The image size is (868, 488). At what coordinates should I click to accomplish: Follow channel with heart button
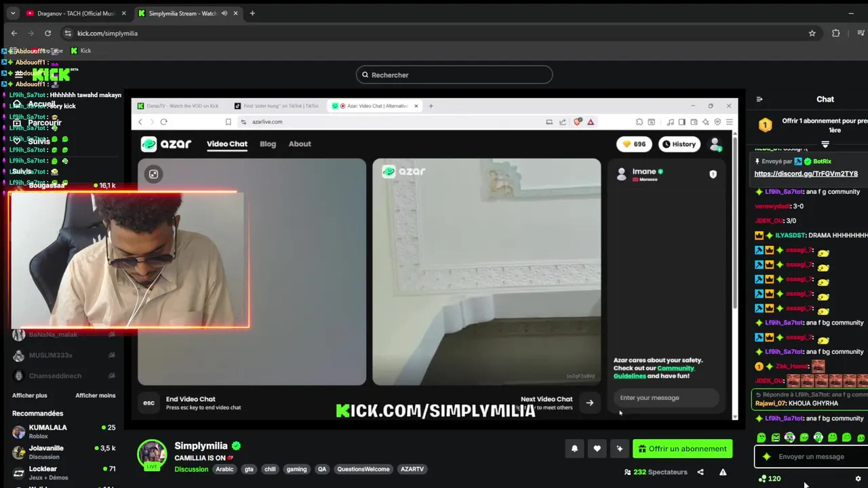(x=597, y=449)
